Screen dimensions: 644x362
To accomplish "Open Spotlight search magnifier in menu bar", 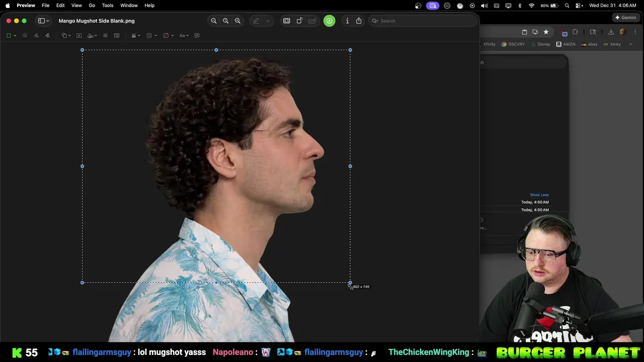I will [x=568, y=6].
